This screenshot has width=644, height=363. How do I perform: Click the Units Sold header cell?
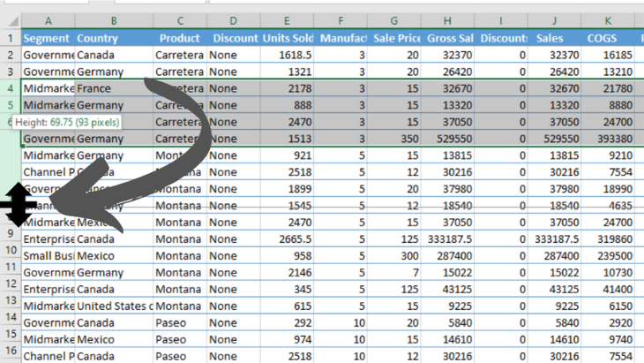coord(287,38)
